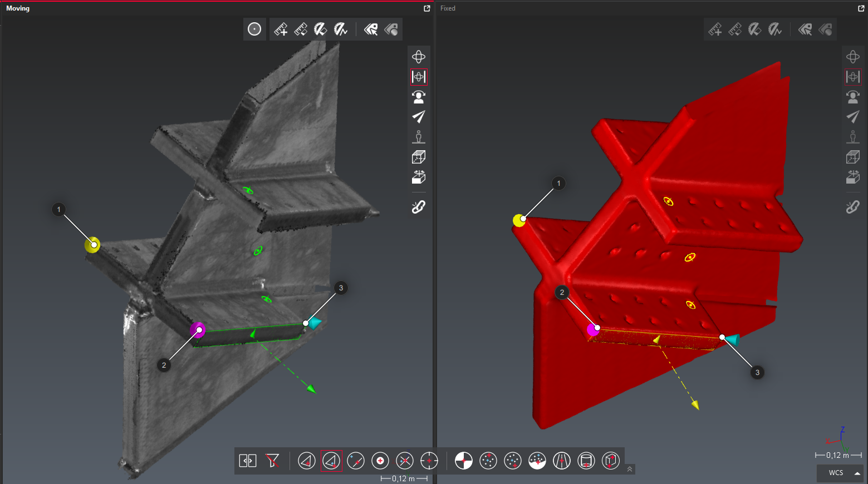Click the add measurement ruler icon in Moving view
This screenshot has height=484, width=868.
(281, 29)
